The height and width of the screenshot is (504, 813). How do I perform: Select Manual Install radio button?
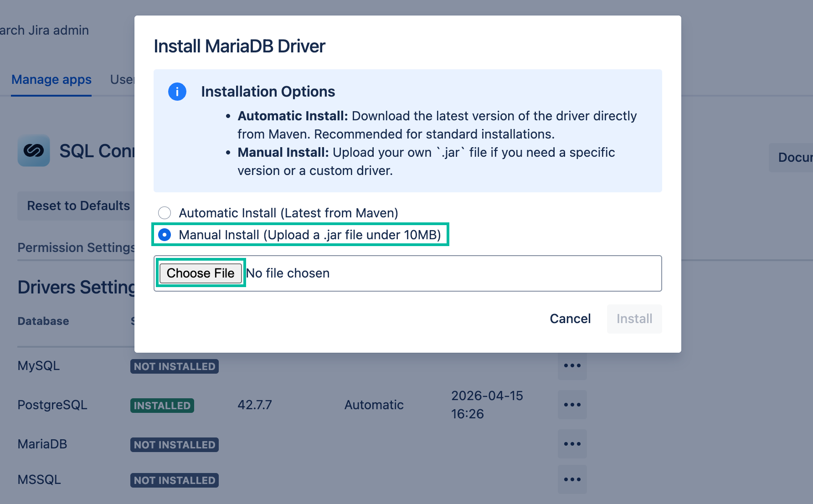coord(165,235)
